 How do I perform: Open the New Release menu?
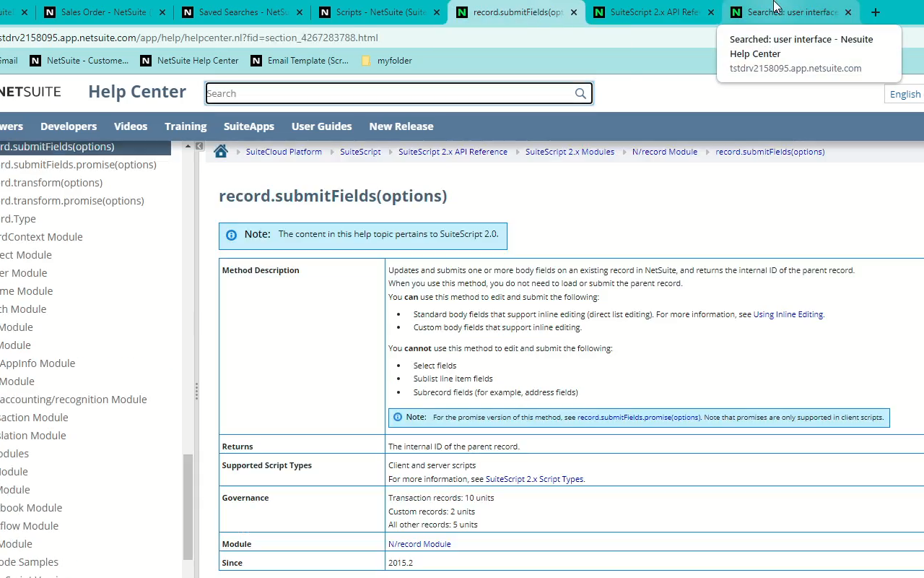(401, 126)
